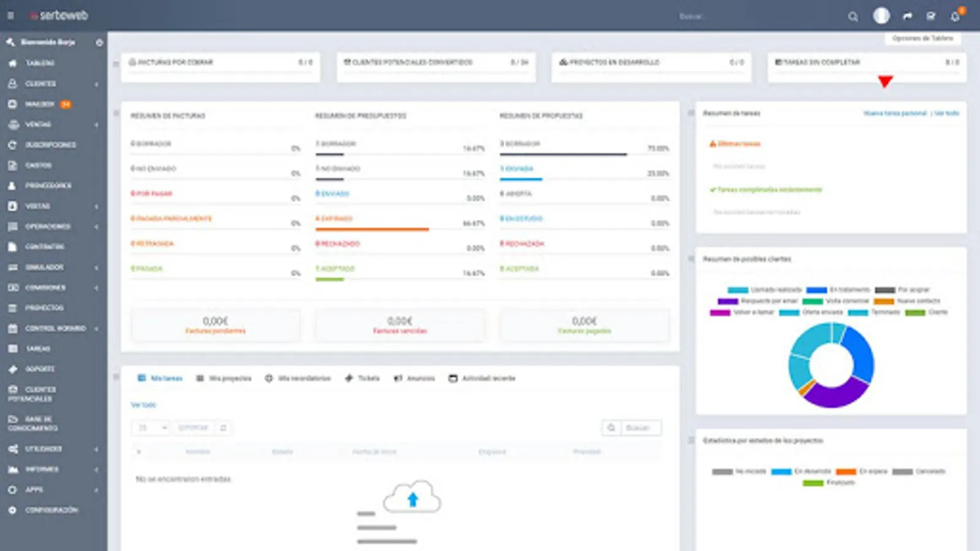Open the rows-per-page dropdown in Mis tareas
Viewport: 980px width, 551px height.
tap(151, 428)
